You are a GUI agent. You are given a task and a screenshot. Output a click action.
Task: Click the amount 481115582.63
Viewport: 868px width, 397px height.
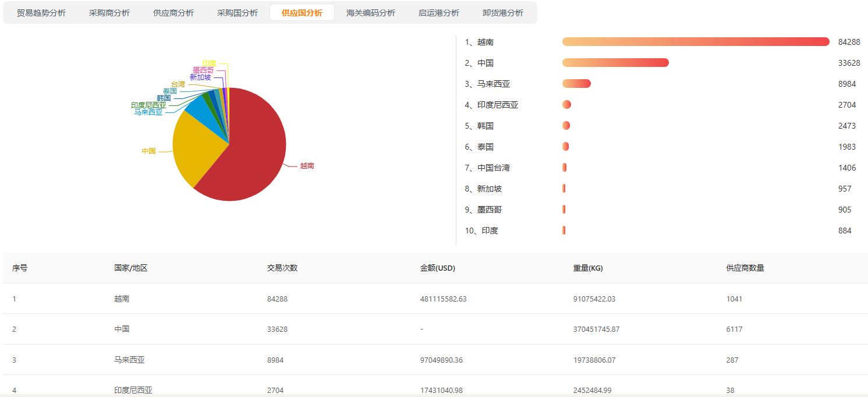coord(444,299)
